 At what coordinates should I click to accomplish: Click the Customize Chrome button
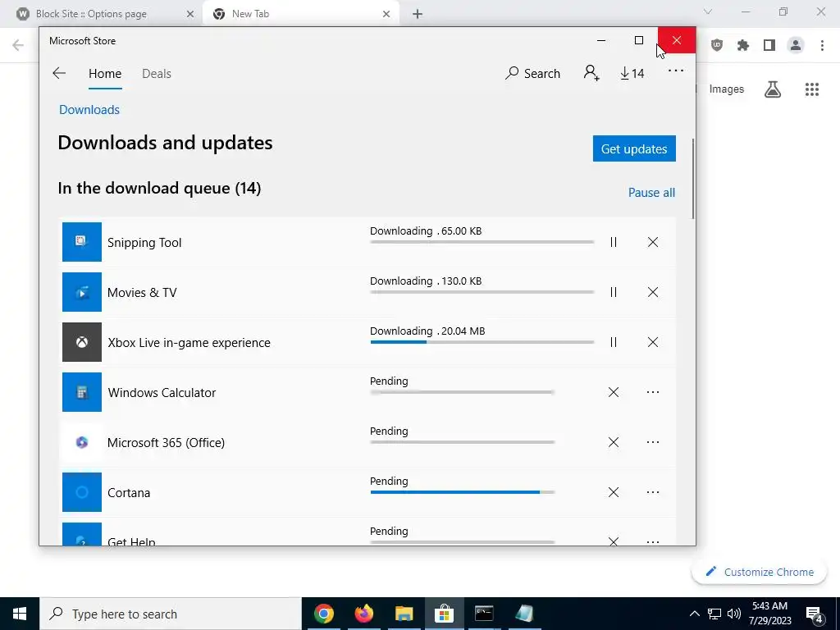click(x=759, y=572)
